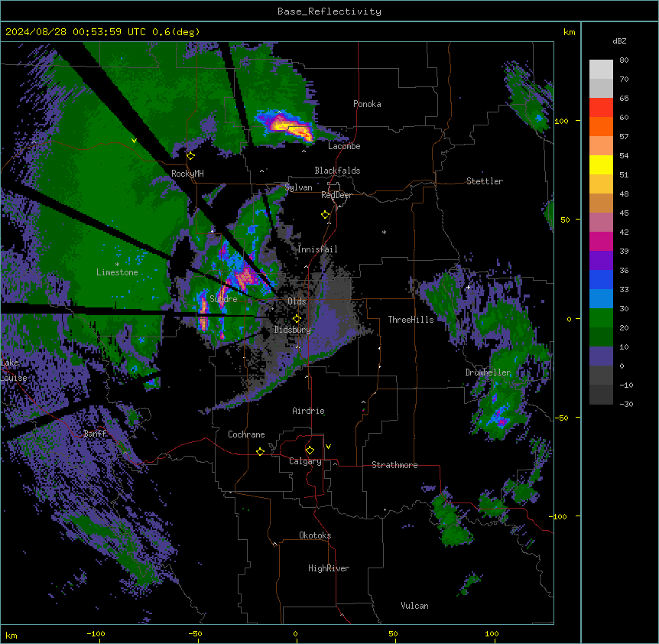Viewport: 659px width, 644px height.
Task: Click the -30 value on dBZ legend
Action: [626, 404]
